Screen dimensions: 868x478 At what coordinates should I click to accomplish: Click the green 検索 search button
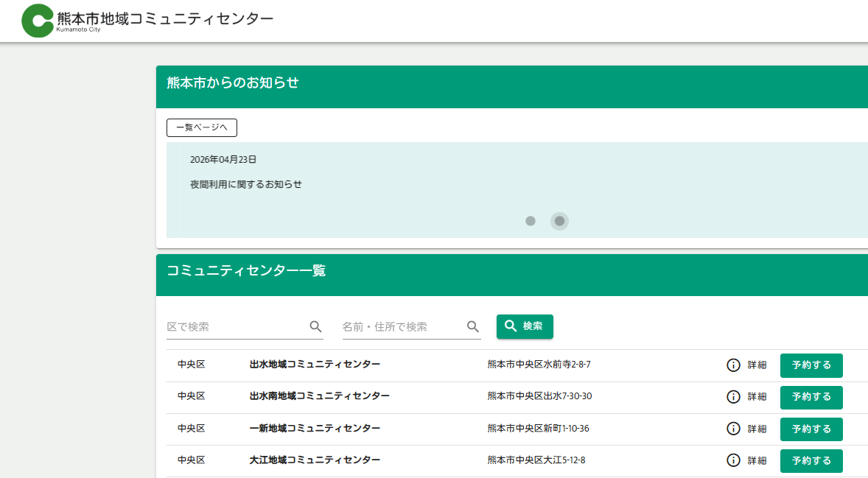[525, 326]
